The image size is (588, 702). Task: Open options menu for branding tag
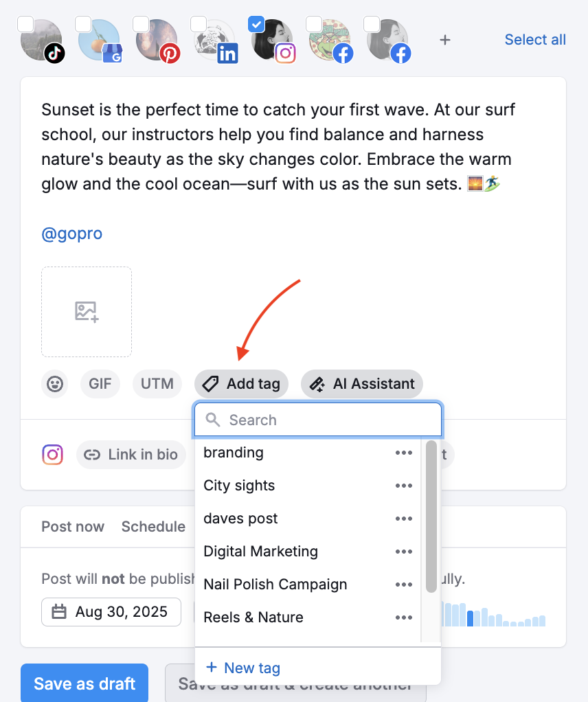tap(404, 453)
